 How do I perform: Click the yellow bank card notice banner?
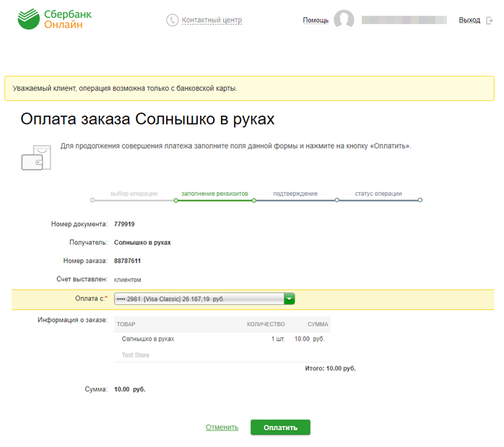click(249, 88)
